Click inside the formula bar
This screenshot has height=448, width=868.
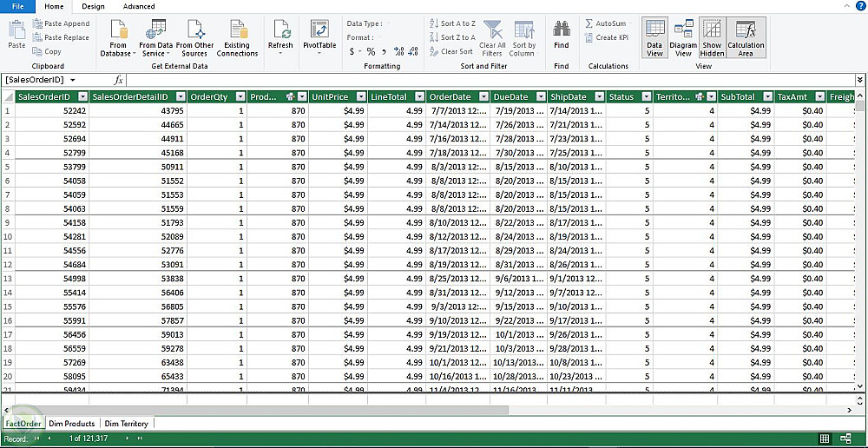pyautogui.click(x=490, y=80)
